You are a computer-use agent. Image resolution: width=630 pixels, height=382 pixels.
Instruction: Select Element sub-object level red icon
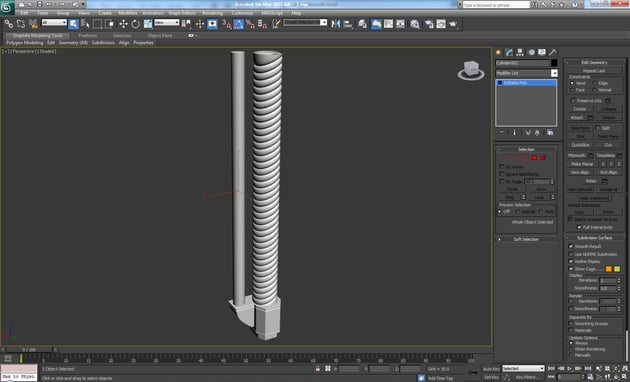(x=543, y=158)
